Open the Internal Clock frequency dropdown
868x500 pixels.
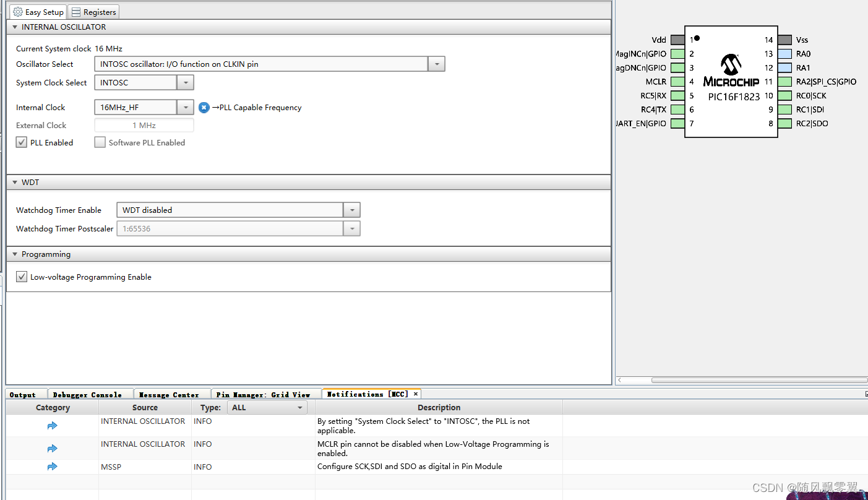(x=185, y=108)
